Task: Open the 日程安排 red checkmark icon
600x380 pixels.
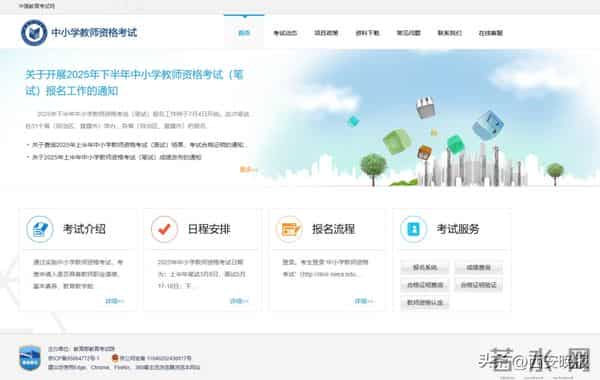Action: tap(164, 229)
